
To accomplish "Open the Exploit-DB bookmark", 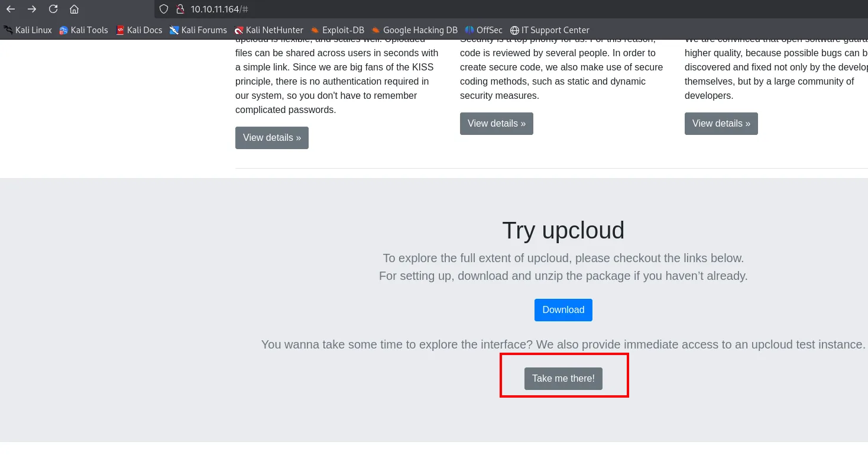I will [337, 30].
